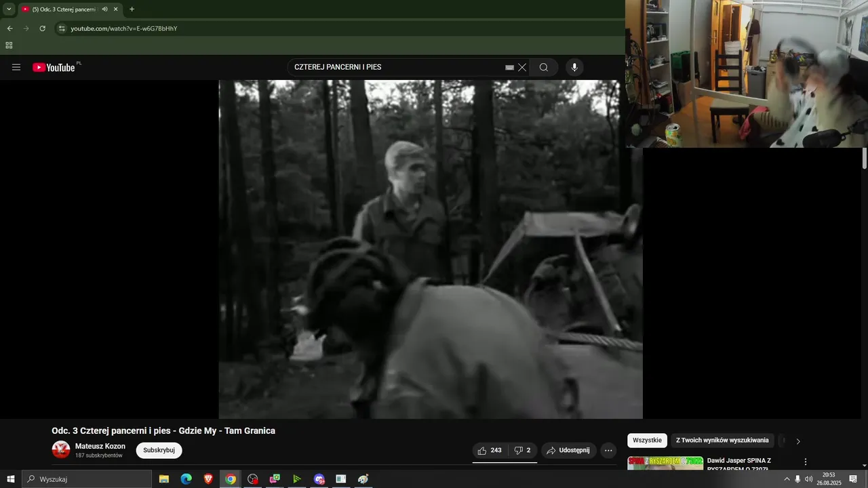Image resolution: width=868 pixels, height=488 pixels.
Task: Click the video title Odc. 3 Czterej pancerni
Action: click(163, 431)
